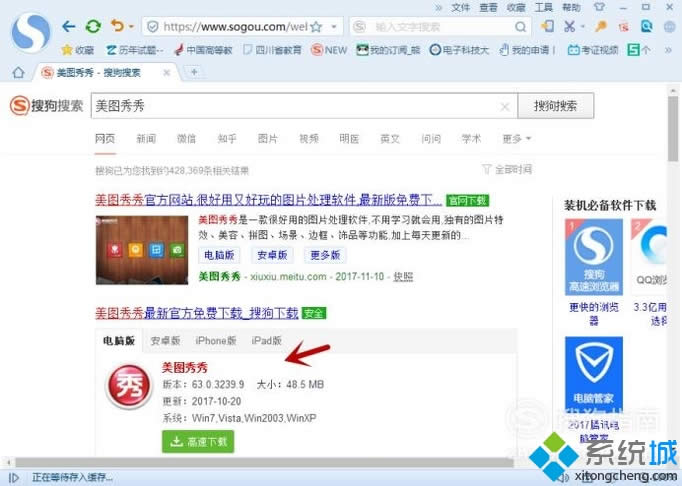Click the red 秀 app icon

point(129,386)
